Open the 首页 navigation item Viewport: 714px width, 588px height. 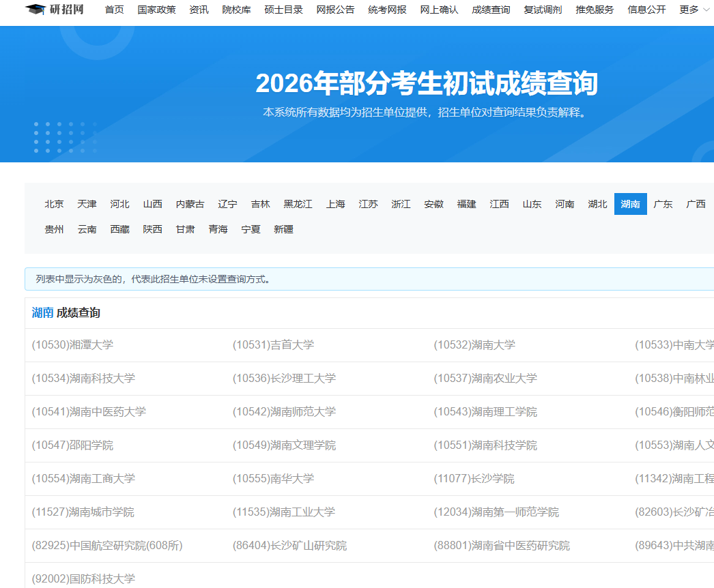coord(114,10)
